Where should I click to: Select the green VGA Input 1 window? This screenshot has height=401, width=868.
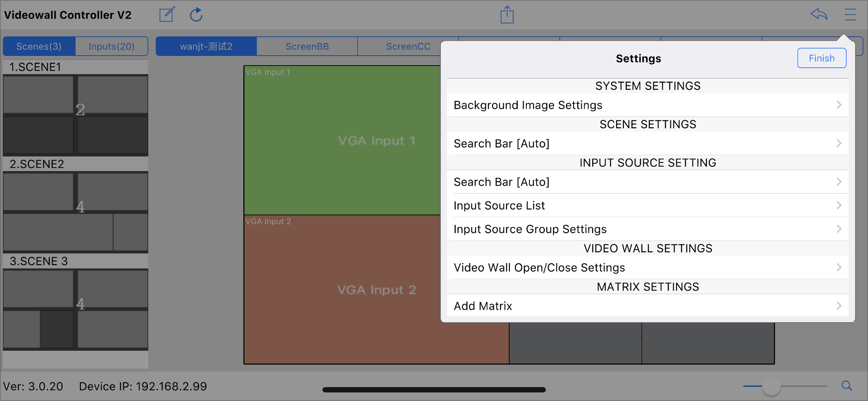point(342,140)
